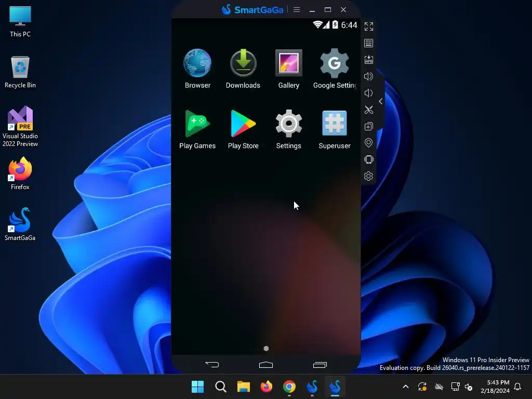532x399 pixels.
Task: Open the SmartGaGa hamburger menu
Action: 297,9
